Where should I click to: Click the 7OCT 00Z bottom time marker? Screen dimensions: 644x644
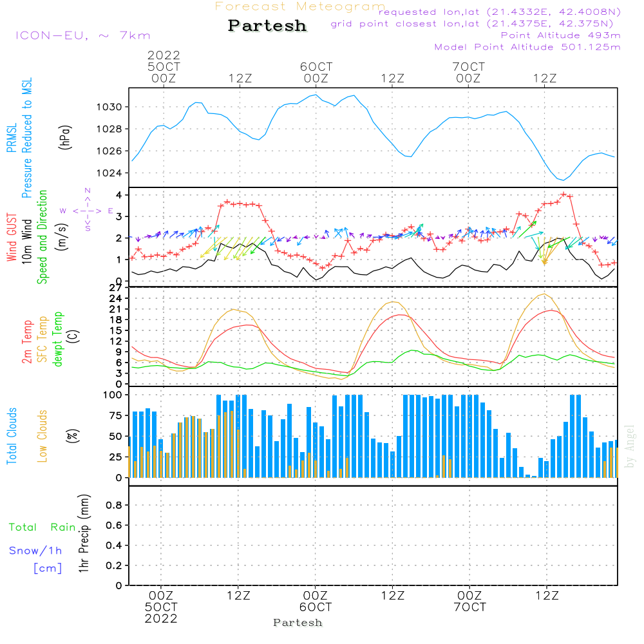pyautogui.click(x=470, y=601)
